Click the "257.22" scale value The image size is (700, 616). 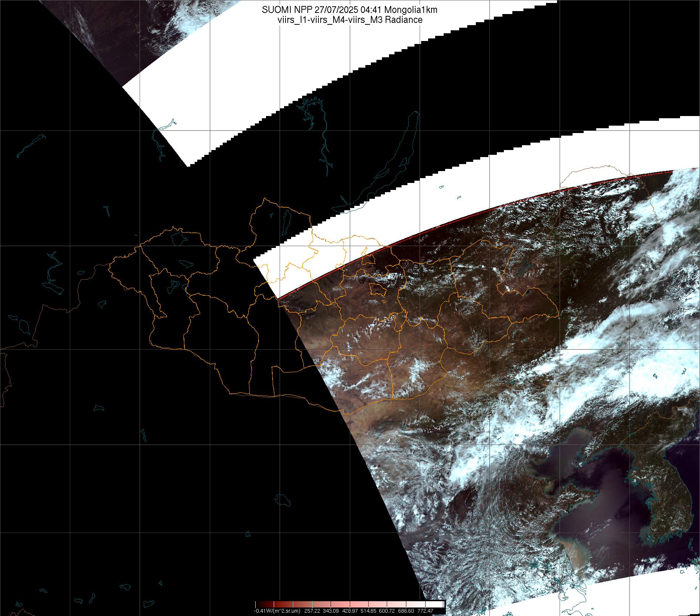(x=313, y=611)
